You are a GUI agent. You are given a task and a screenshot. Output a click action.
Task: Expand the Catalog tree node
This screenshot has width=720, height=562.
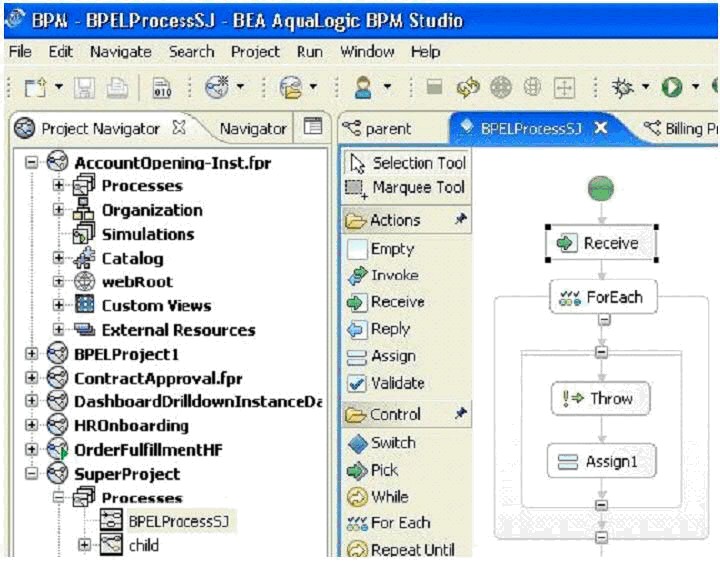[58, 258]
